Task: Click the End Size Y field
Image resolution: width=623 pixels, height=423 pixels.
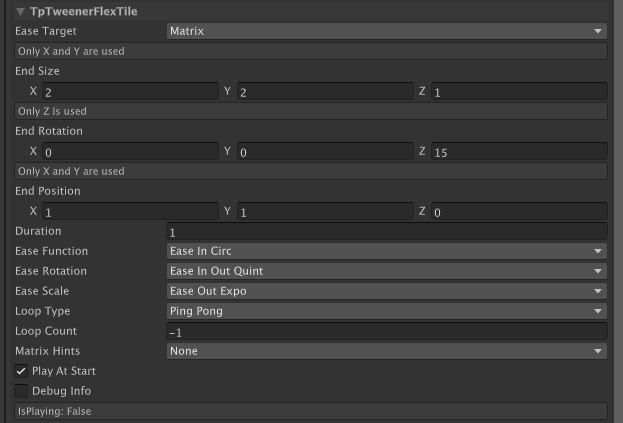Action: (325, 91)
